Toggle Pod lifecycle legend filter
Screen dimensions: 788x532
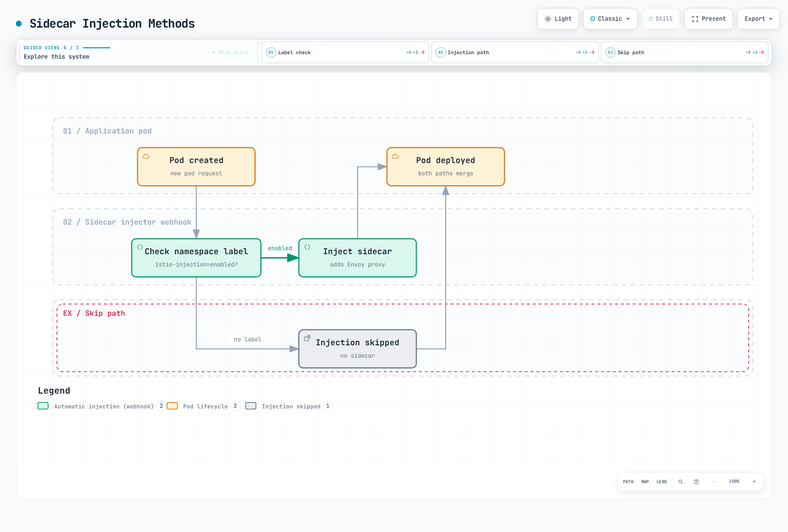(x=203, y=406)
